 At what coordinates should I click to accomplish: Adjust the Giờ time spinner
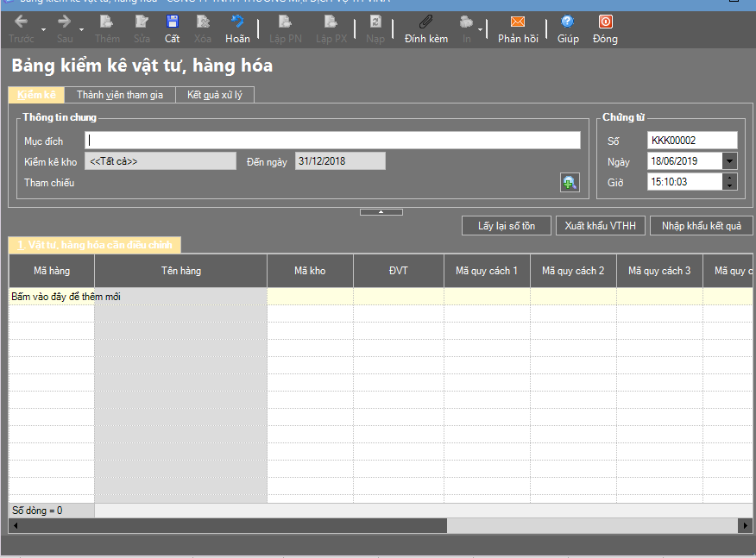pyautogui.click(x=730, y=182)
